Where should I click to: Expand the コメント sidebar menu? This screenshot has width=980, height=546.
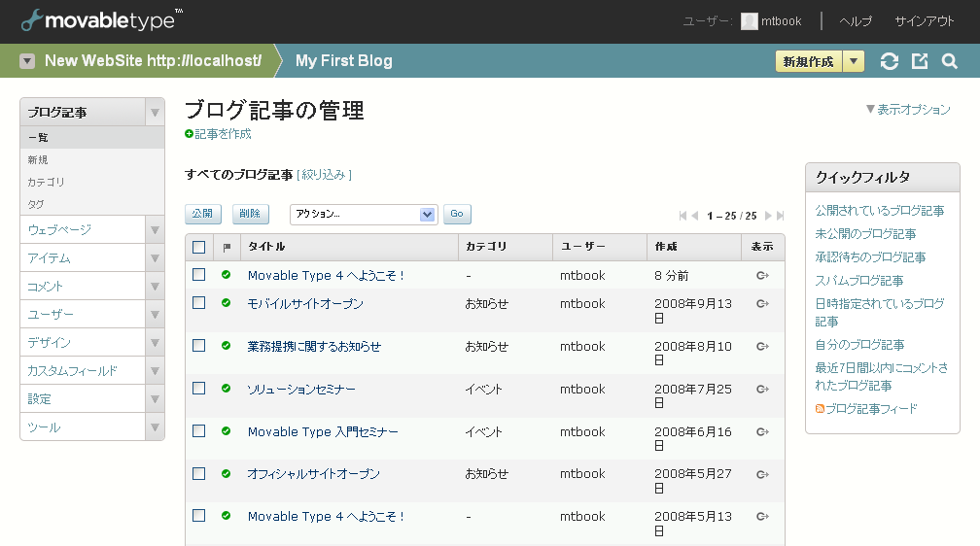[155, 287]
